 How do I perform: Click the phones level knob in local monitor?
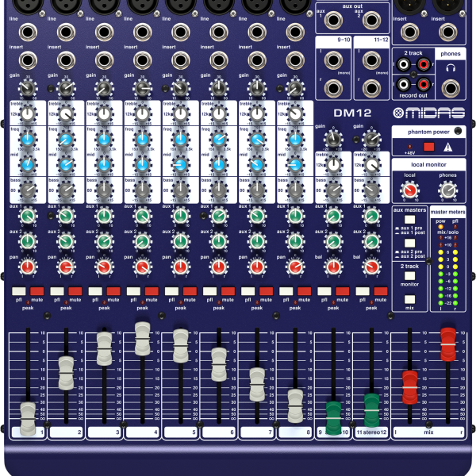(x=447, y=190)
